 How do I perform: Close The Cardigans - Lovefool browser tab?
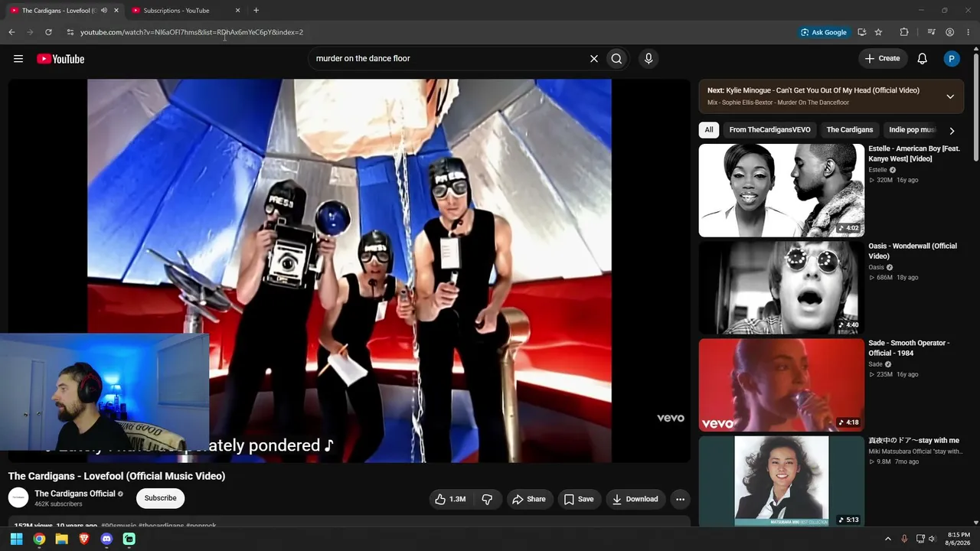pyautogui.click(x=116, y=11)
